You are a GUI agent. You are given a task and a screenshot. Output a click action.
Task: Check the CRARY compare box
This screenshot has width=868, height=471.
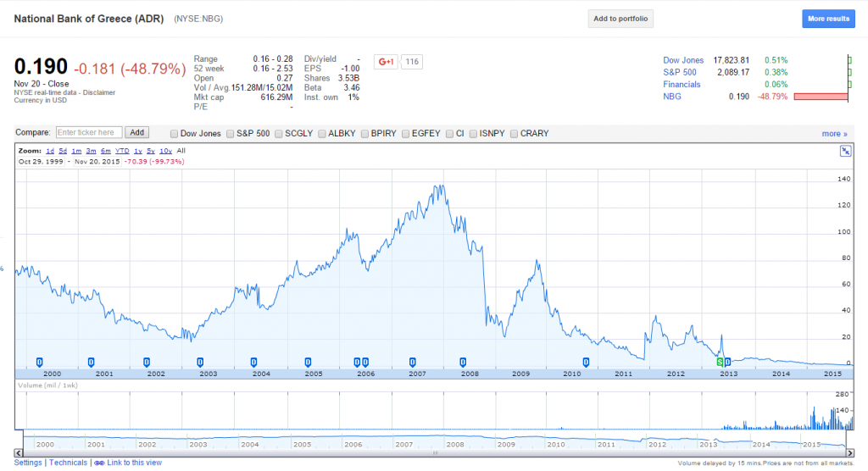pyautogui.click(x=514, y=133)
